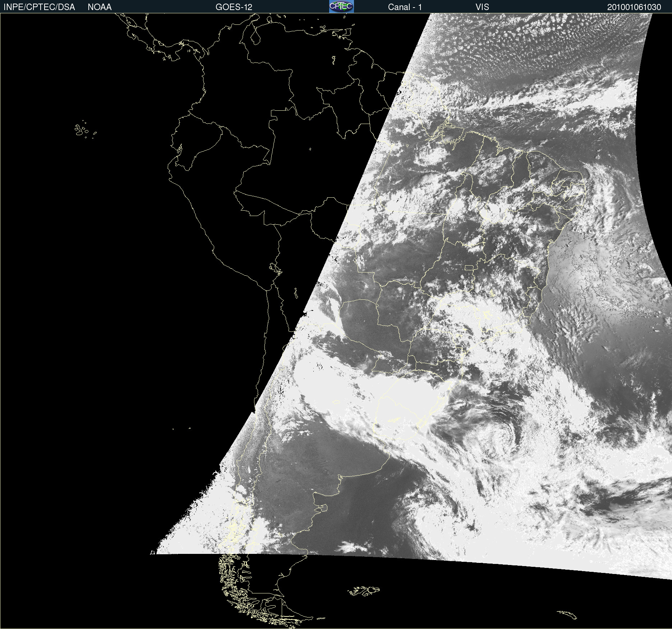
Task: Select the GOES-12 satellite label
Action: pos(234,7)
